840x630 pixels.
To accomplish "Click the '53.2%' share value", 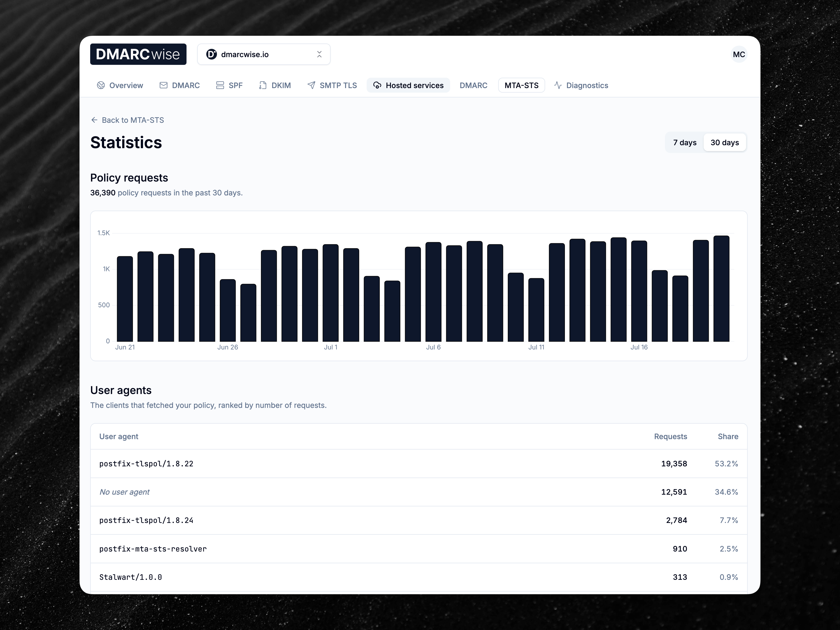I will (x=726, y=464).
